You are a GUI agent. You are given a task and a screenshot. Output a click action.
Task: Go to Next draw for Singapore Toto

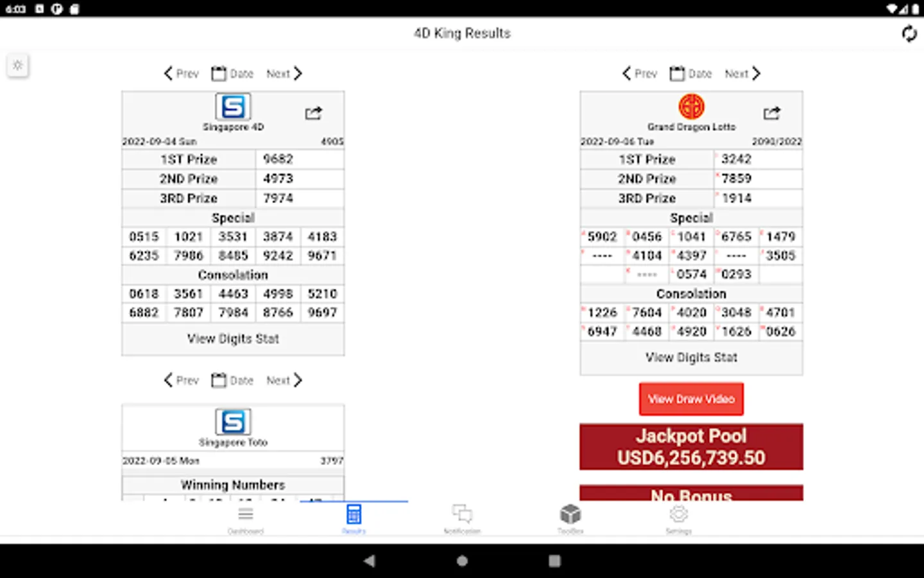284,380
